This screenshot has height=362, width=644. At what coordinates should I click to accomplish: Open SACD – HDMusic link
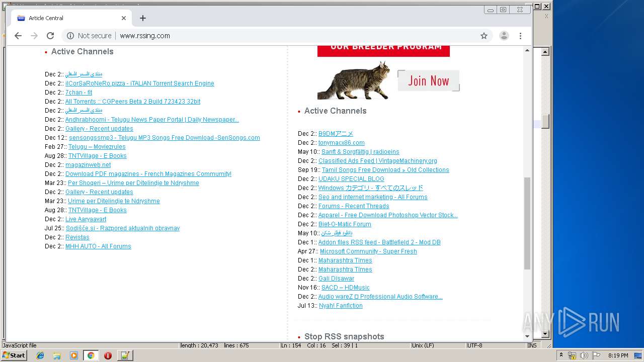(346, 288)
